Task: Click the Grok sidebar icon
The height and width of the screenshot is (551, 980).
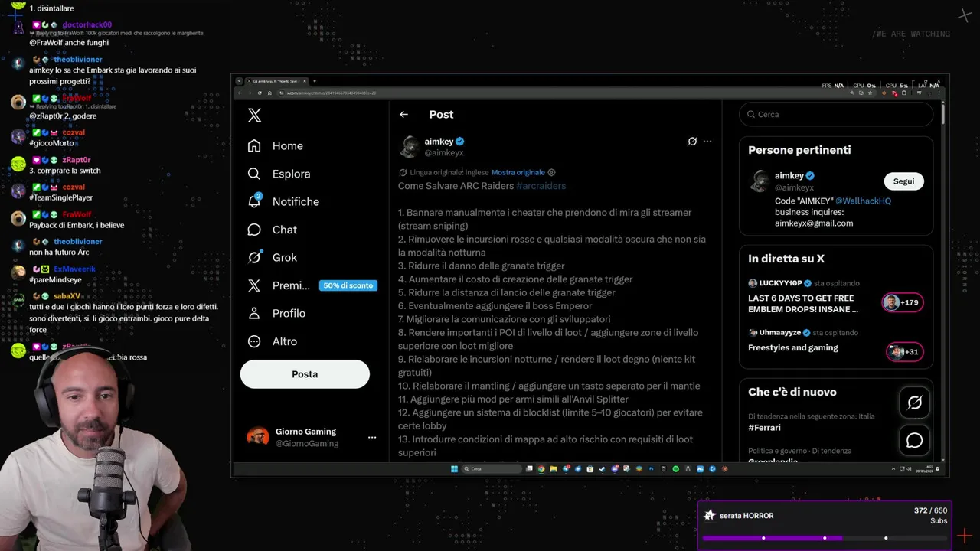Action: click(x=254, y=257)
